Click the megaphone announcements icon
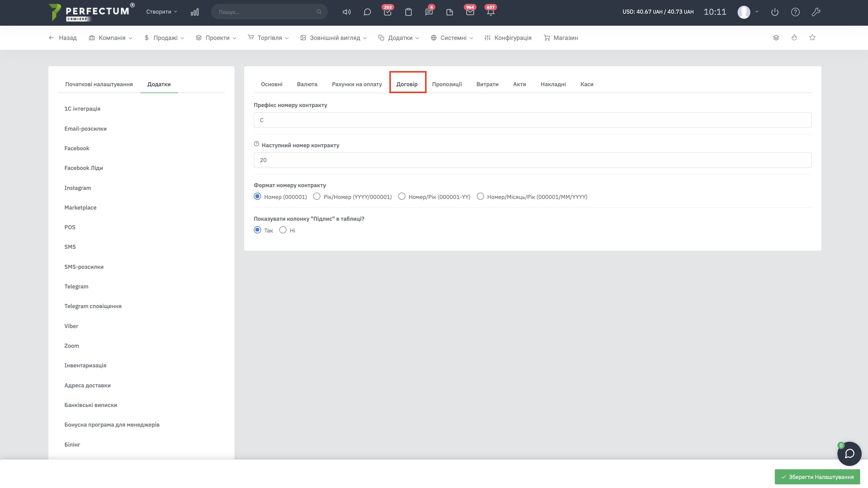This screenshot has width=868, height=488. point(346,12)
